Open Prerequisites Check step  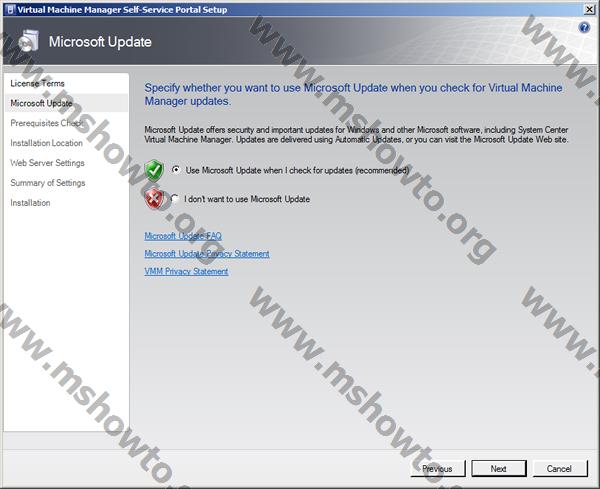tap(46, 123)
